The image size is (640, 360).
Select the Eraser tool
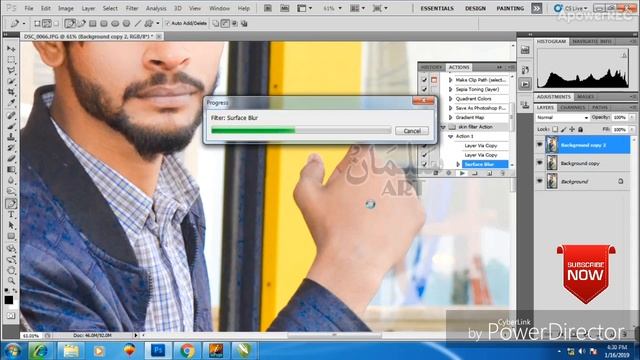pyautogui.click(x=11, y=158)
